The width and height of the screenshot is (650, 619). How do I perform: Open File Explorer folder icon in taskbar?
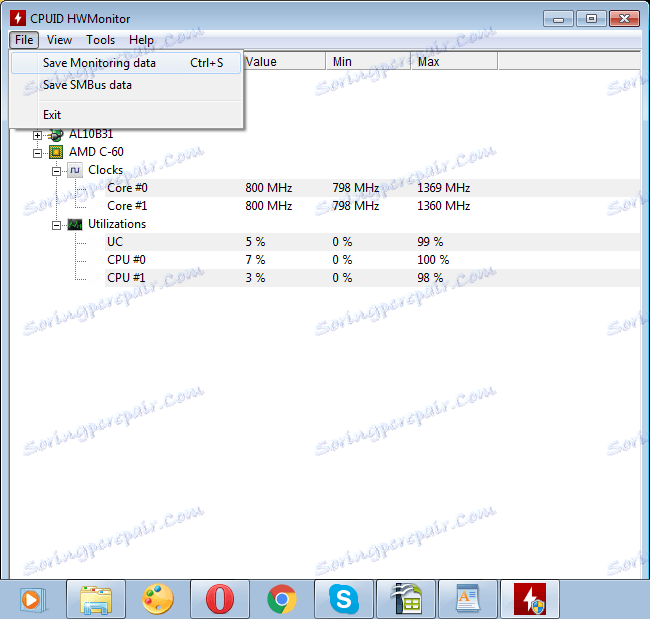pyautogui.click(x=96, y=600)
